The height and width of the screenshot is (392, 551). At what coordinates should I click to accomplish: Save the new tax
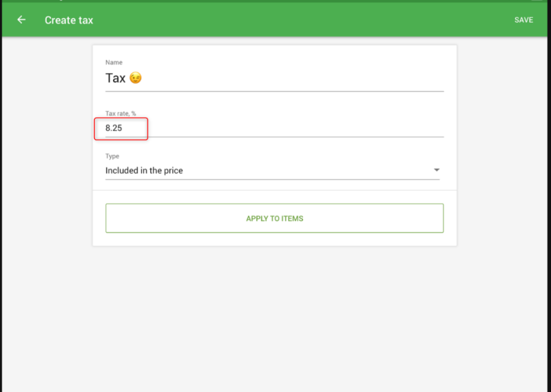click(x=523, y=20)
